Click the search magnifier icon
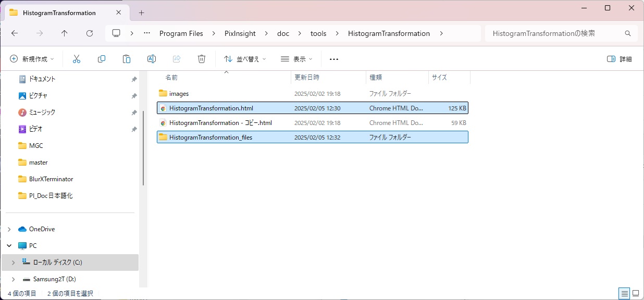 point(628,33)
